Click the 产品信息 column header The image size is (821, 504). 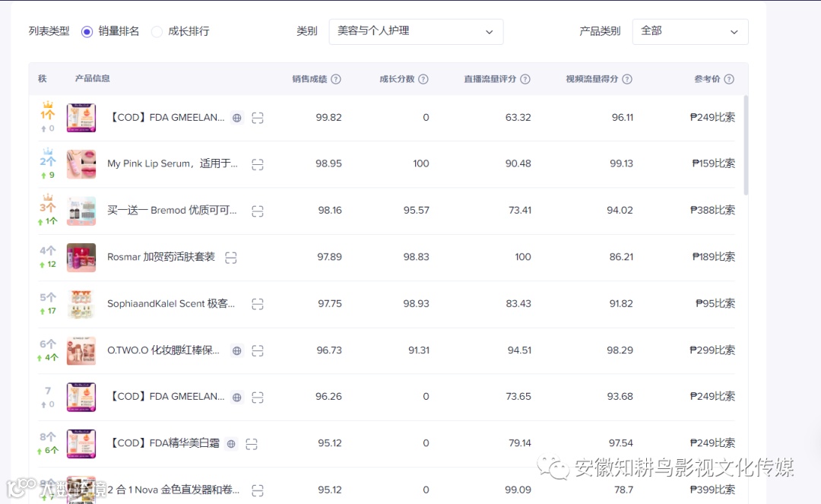click(x=92, y=78)
